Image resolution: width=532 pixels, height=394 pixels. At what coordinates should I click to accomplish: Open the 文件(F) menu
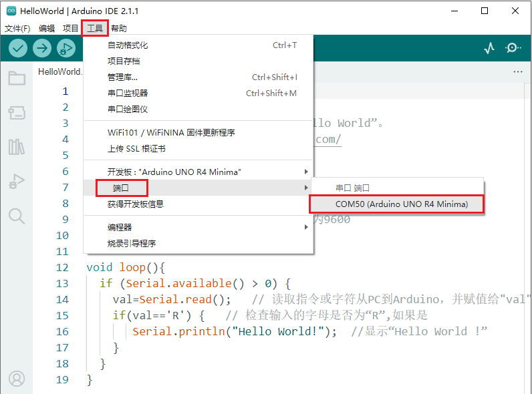17,29
